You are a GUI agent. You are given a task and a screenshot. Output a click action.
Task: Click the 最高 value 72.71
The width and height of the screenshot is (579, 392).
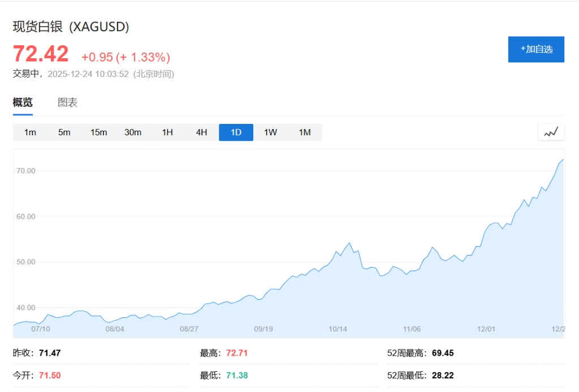(237, 353)
